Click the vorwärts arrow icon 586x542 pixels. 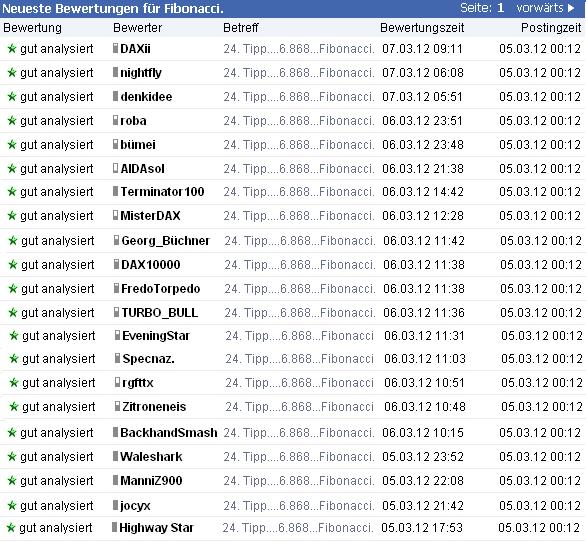click(571, 8)
